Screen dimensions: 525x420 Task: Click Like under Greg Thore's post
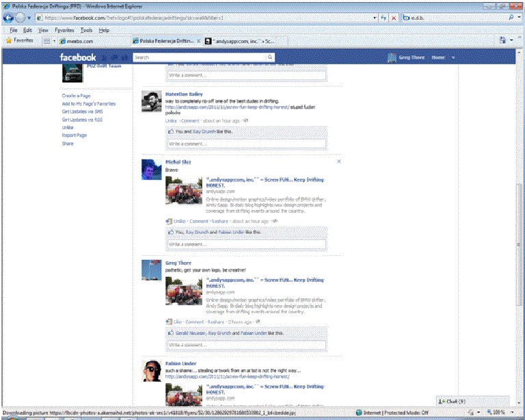point(178,322)
